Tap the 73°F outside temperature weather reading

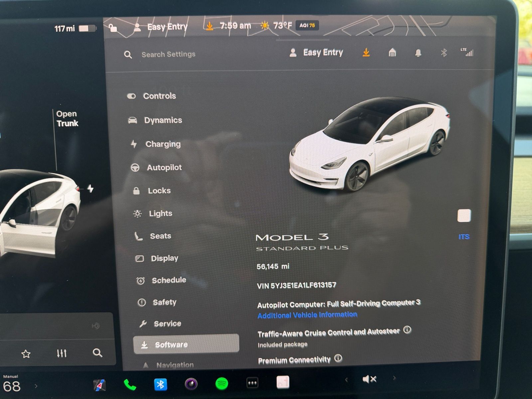[276, 25]
